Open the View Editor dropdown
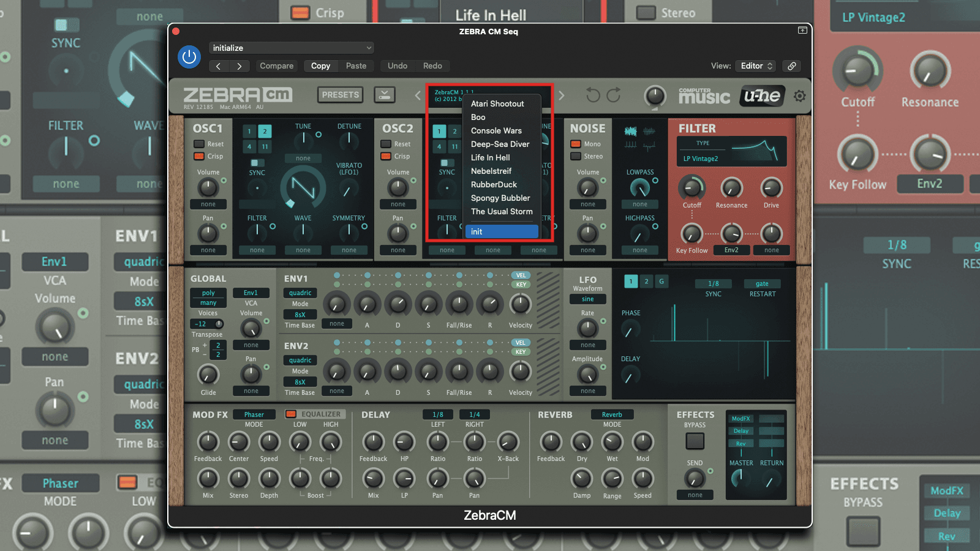The height and width of the screenshot is (551, 980). (x=756, y=66)
